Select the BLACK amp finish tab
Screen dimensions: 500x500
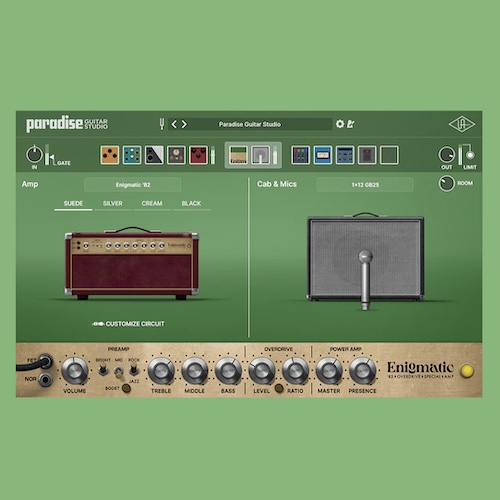click(191, 204)
